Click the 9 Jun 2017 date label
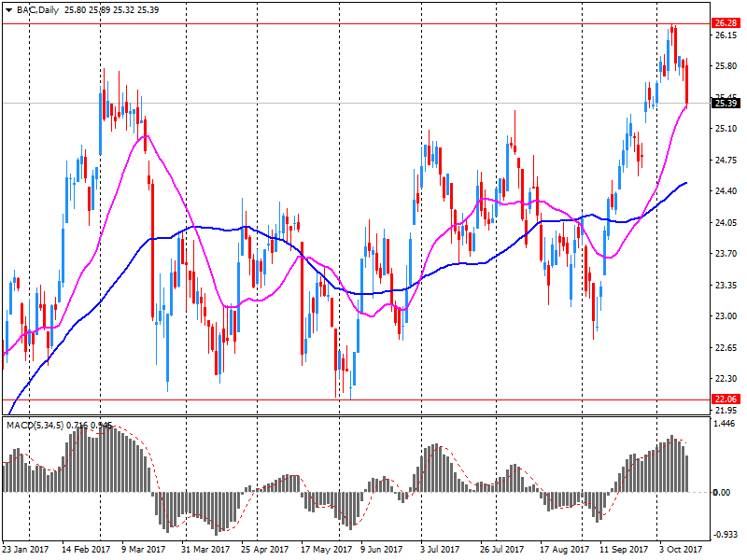Viewport: 747px width, 560px height. [382, 550]
